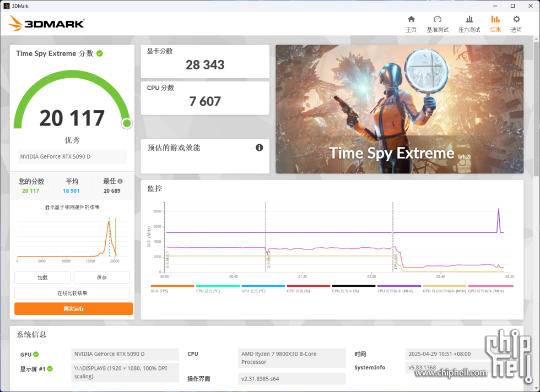
Task: Go to the 主页 home tab
Action: pos(411,24)
